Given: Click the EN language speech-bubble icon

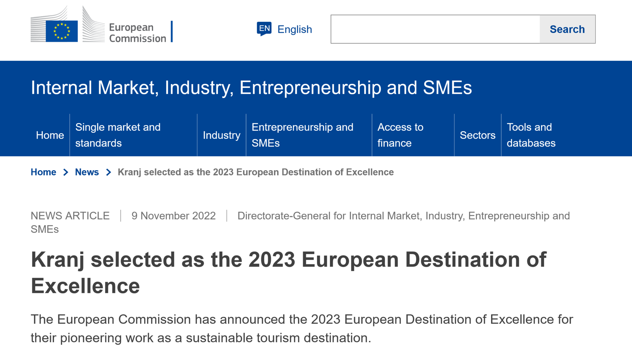Looking at the screenshot, I should pos(264,29).
